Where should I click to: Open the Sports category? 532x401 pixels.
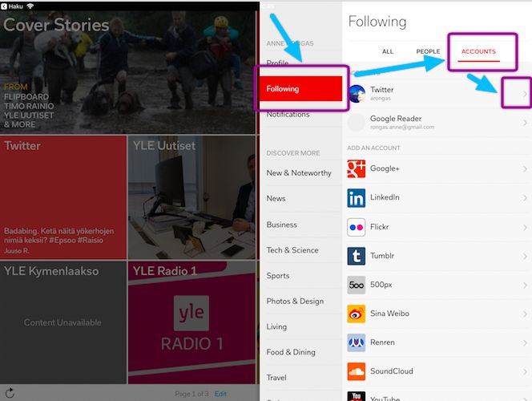(x=277, y=276)
